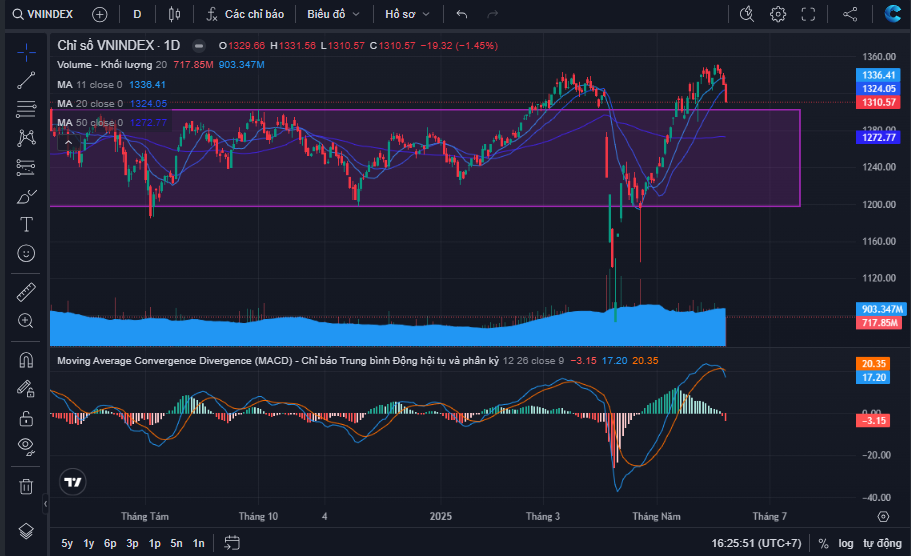Delete drawings with trash icon
The height and width of the screenshot is (556, 911).
coord(26,486)
